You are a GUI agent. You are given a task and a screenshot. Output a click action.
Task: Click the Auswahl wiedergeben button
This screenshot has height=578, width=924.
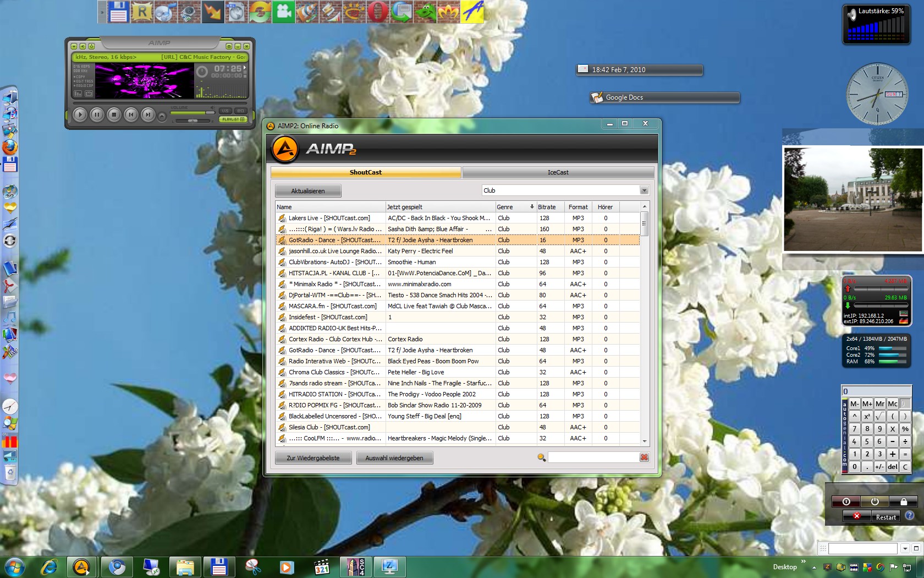pyautogui.click(x=394, y=458)
